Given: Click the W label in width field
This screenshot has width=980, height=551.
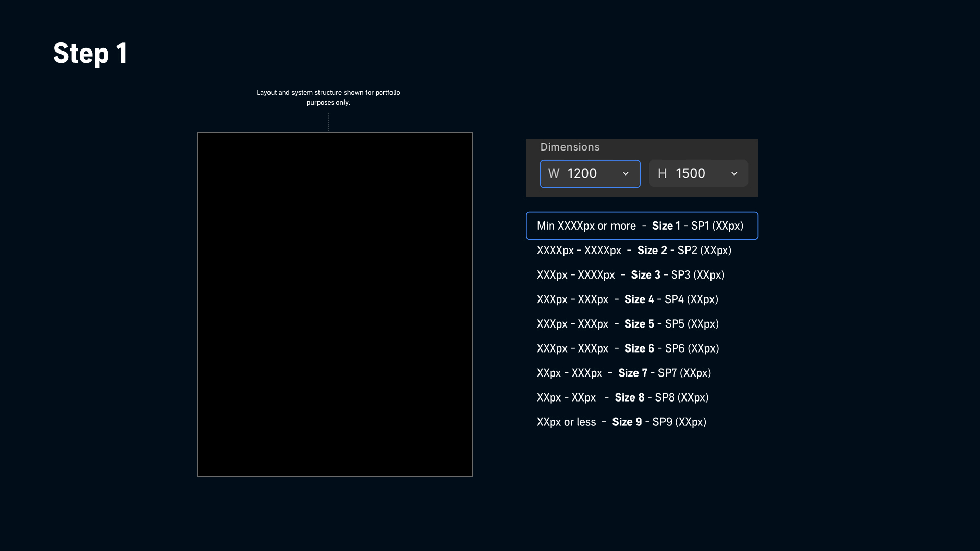Looking at the screenshot, I should [554, 173].
